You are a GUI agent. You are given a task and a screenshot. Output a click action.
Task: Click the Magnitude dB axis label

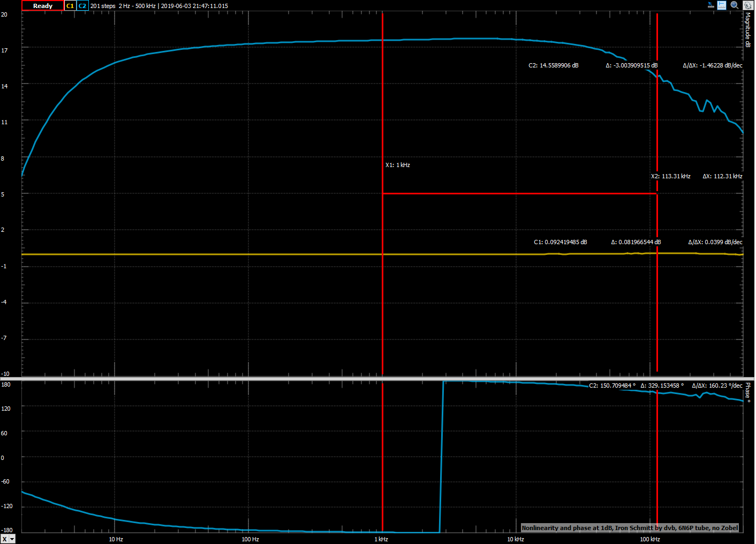click(748, 30)
